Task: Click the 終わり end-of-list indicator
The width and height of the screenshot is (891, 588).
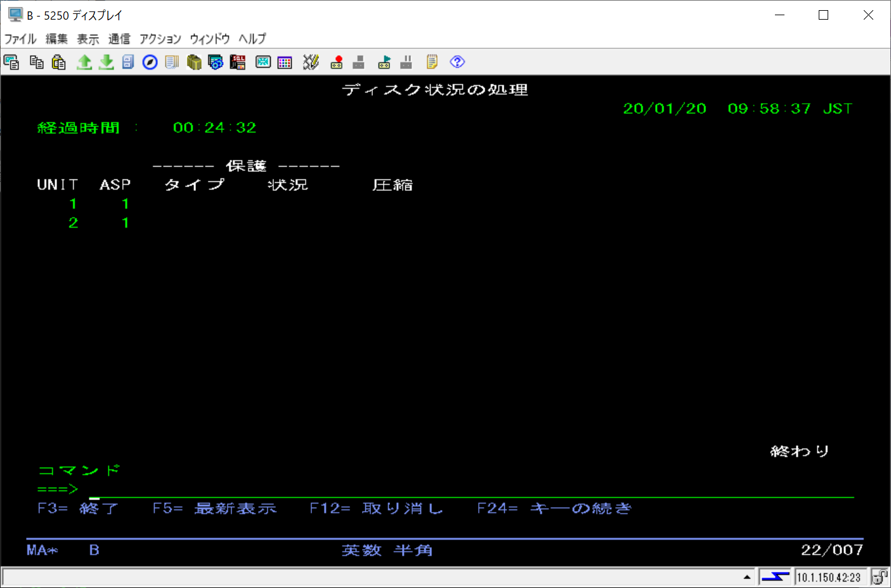Action: pos(800,451)
